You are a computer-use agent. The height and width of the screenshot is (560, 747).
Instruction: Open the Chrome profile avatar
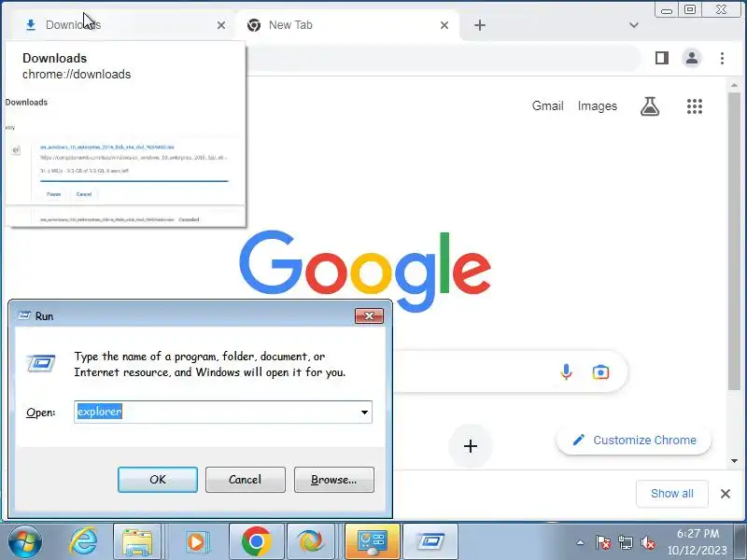tap(692, 58)
